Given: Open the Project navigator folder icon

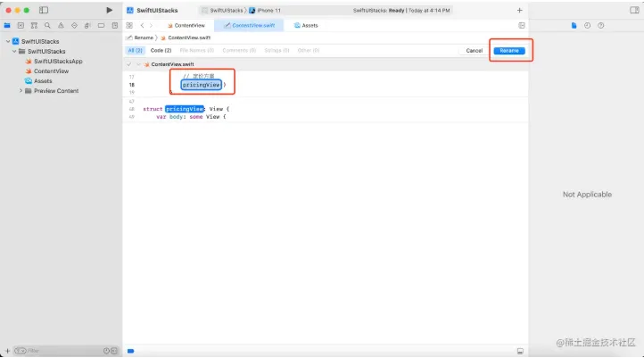Looking at the screenshot, I should 7,26.
